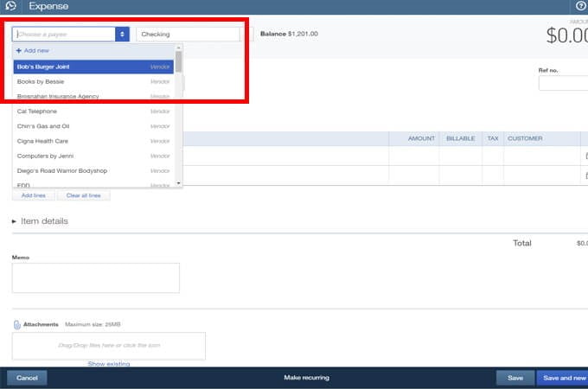Open the help question mark icon
This screenshot has height=389, width=588.
(x=581, y=6)
